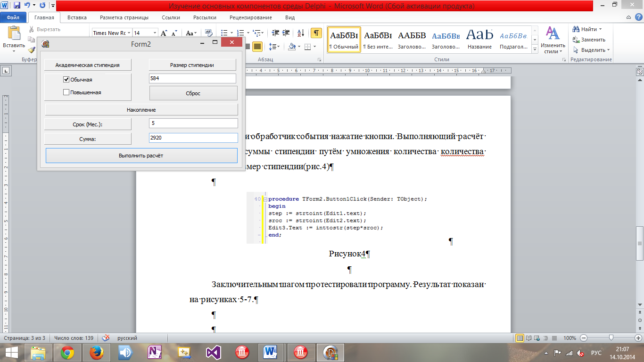Apply the Название style from gallery
Screen dimensions: 644x362
click(x=480, y=39)
